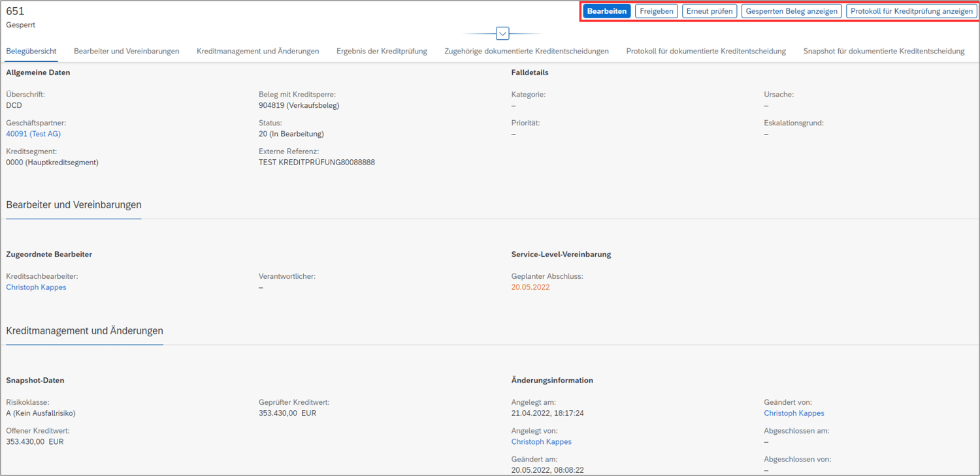Click the Freigeben button
Image resolution: width=980 pixels, height=476 pixels.
(656, 10)
